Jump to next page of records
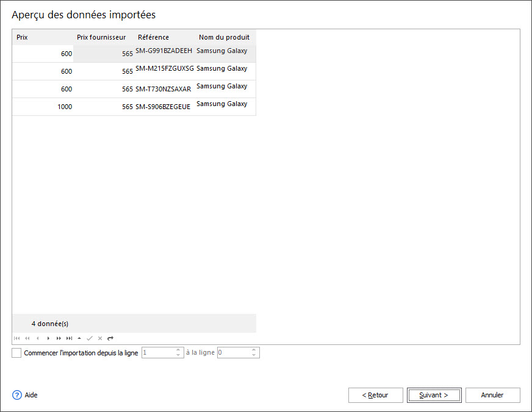Viewport: 532px width, 412px height. tap(59, 338)
